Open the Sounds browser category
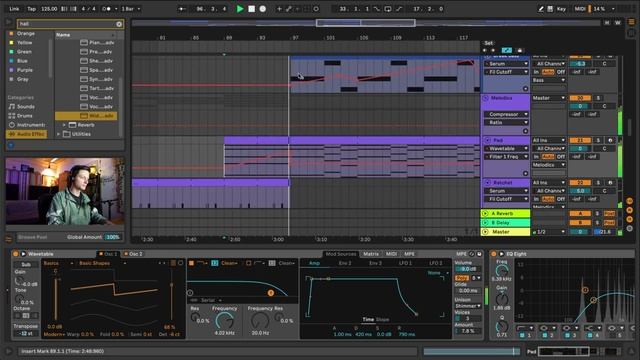 click(26, 107)
